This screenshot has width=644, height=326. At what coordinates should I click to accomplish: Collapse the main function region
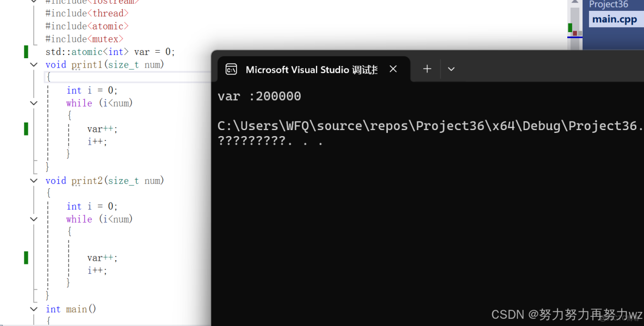(33, 309)
